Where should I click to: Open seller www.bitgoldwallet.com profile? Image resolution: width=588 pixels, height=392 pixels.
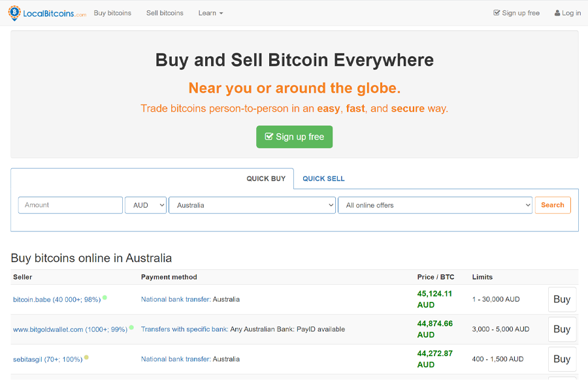pos(70,330)
